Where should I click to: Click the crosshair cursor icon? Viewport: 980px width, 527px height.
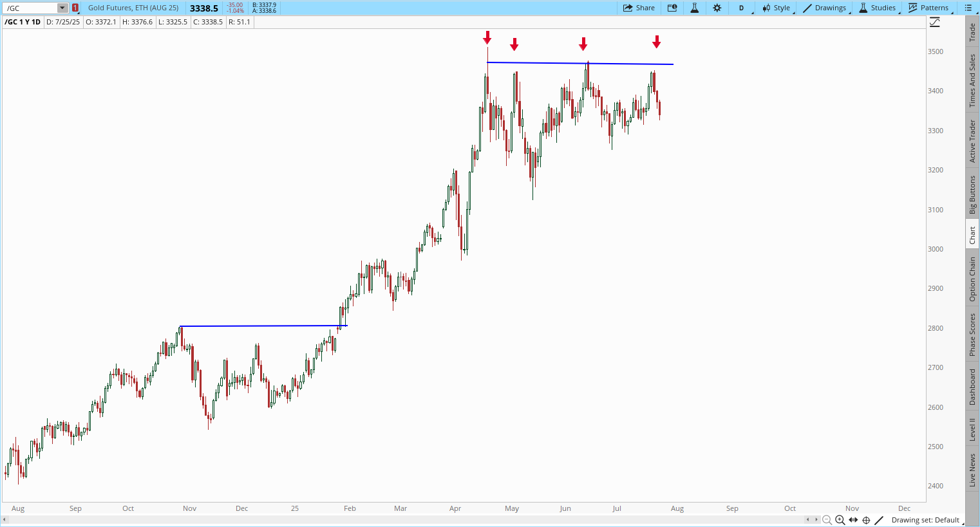click(866, 520)
